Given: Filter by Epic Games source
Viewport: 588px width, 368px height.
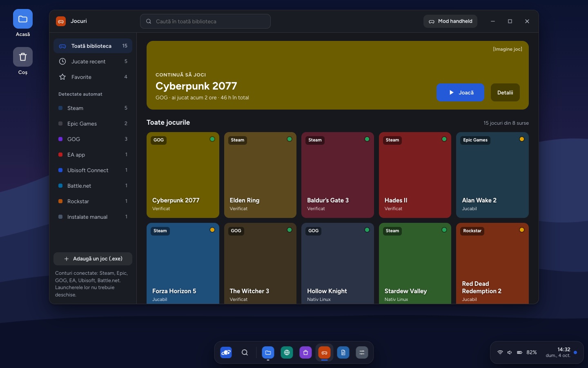Looking at the screenshot, I should click(x=93, y=123).
